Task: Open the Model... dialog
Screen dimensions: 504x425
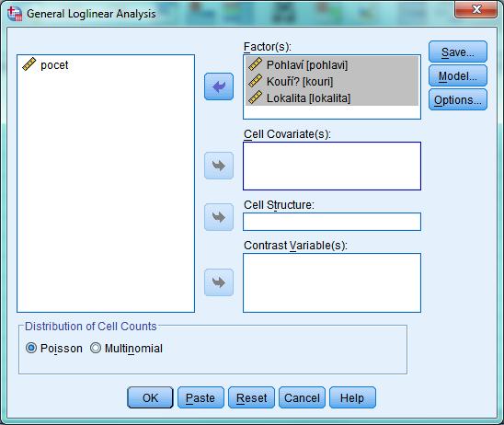Action: pos(458,75)
